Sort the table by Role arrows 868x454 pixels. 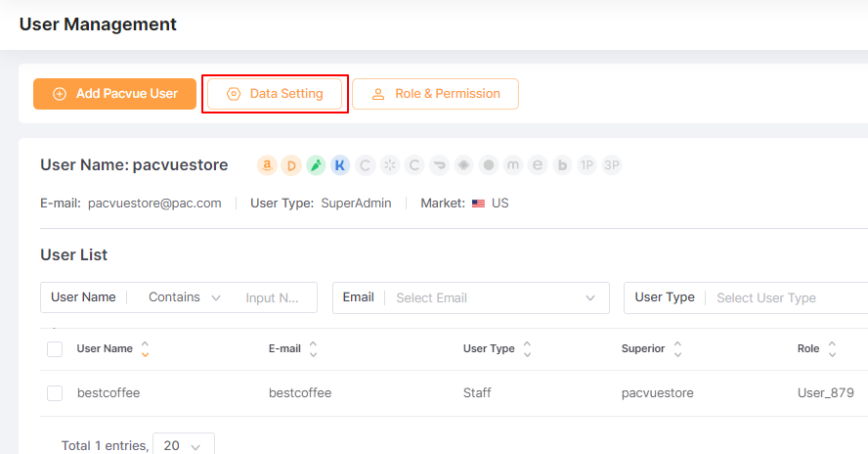(832, 348)
